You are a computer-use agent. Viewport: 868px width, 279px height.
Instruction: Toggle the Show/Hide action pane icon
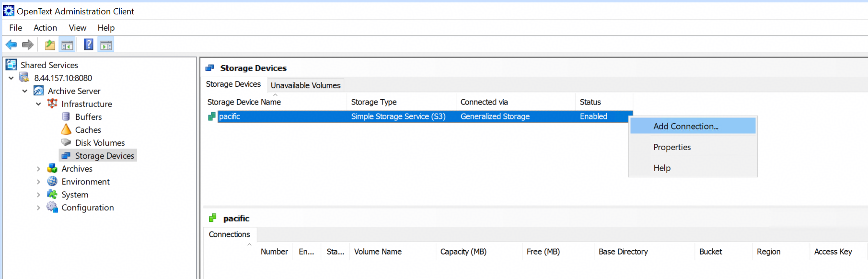tap(106, 45)
